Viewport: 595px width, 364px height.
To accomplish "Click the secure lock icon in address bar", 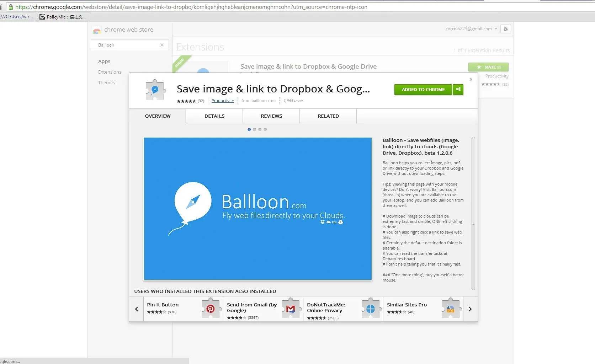I will click(11, 7).
